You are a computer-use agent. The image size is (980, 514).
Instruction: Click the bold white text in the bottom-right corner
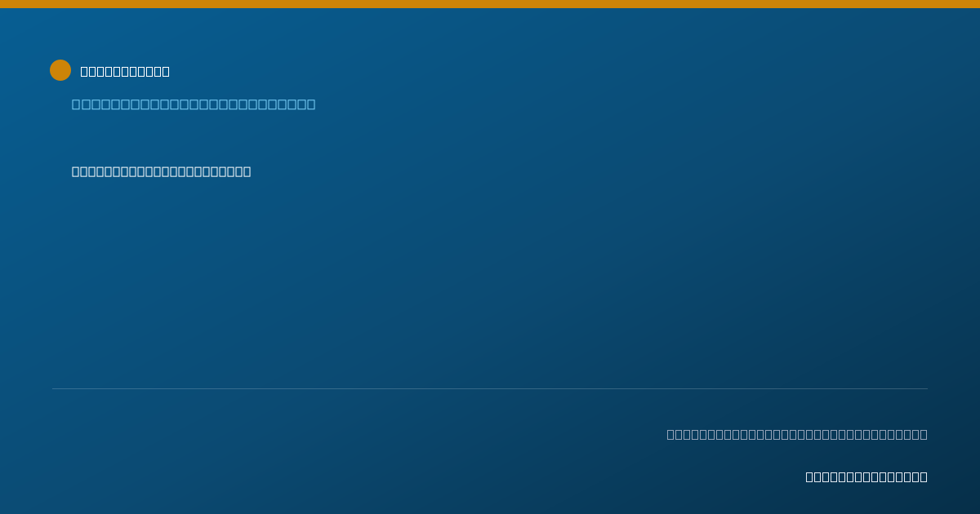(x=866, y=476)
